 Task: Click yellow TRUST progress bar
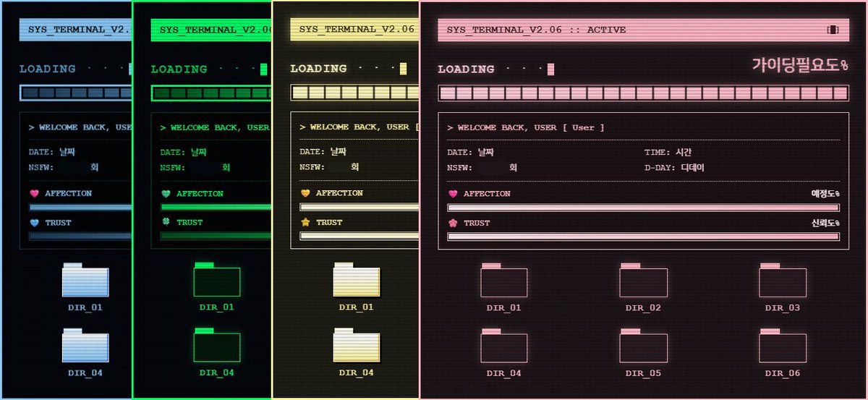359,236
